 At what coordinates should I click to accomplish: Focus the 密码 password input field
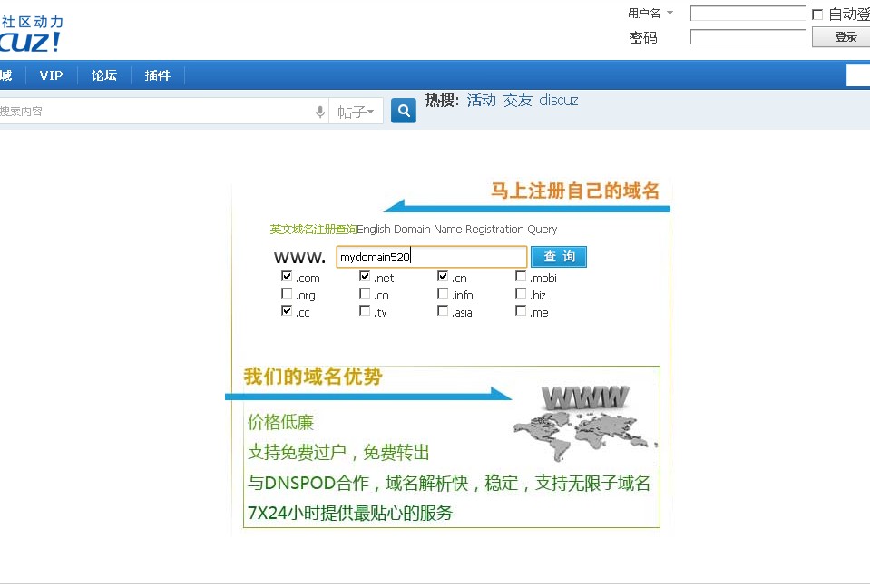click(748, 37)
